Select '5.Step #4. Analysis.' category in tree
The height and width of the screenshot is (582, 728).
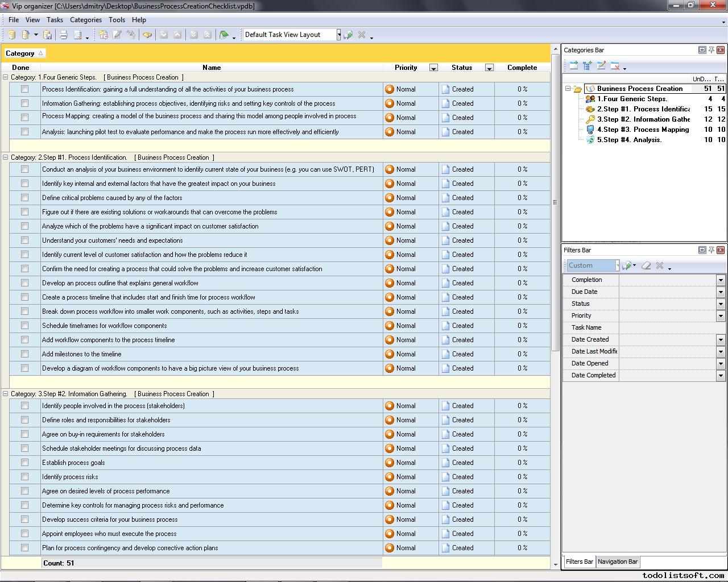(629, 140)
